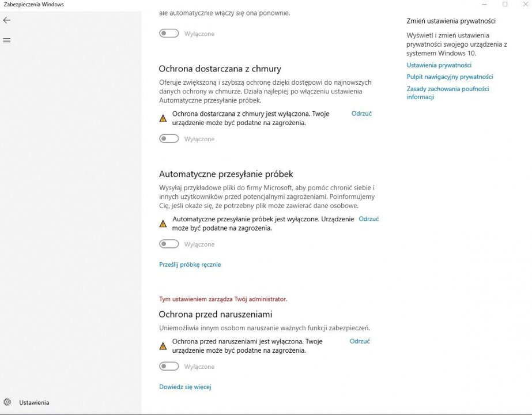This screenshot has width=532, height=415.
Task: Click the back arrow icon
Action: (7, 20)
